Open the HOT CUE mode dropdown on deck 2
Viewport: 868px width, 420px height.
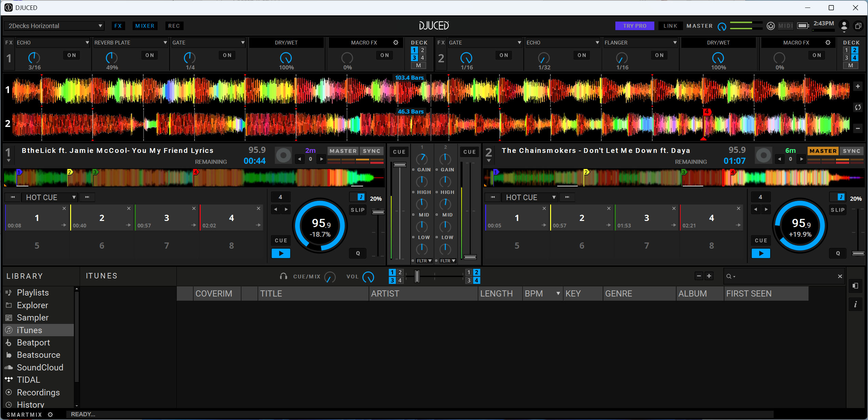click(x=553, y=197)
